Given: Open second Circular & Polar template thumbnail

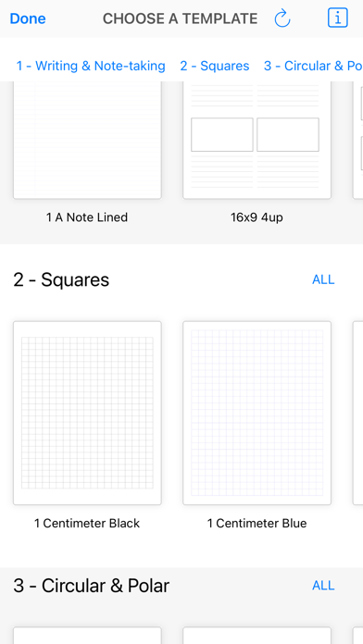Looking at the screenshot, I should (x=257, y=636).
